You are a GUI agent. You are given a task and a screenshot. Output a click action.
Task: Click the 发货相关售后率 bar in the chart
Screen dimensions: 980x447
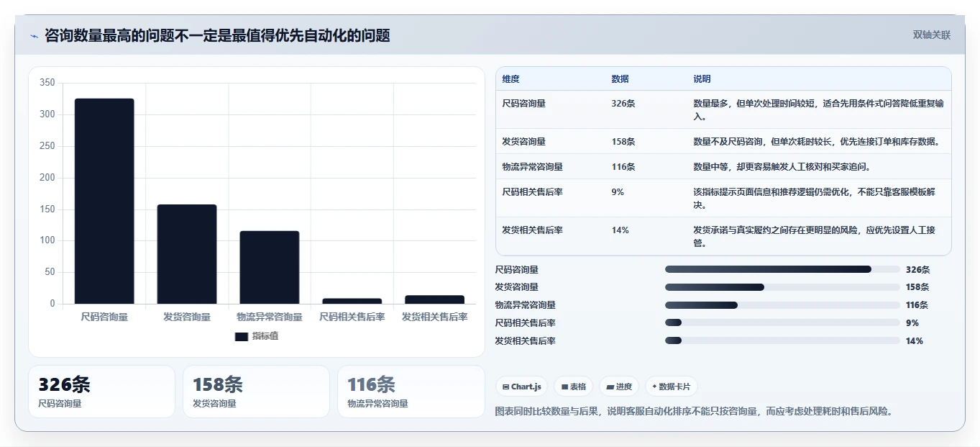pos(434,299)
